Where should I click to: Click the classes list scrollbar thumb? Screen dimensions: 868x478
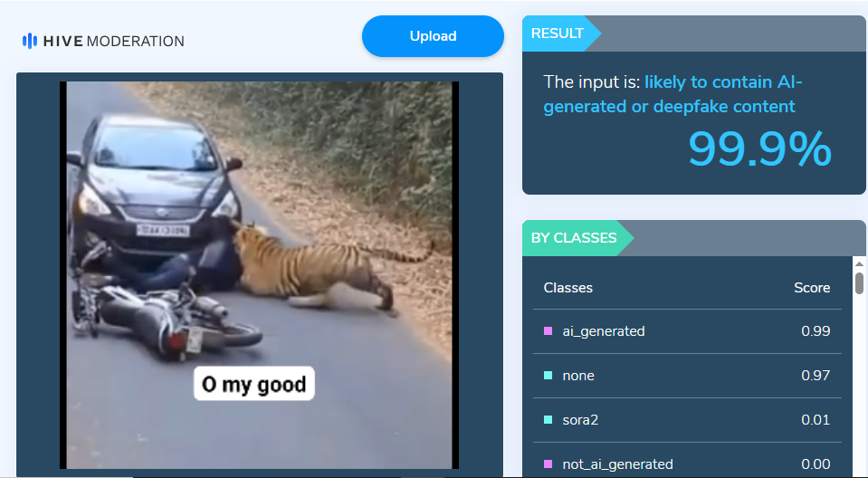point(859,282)
